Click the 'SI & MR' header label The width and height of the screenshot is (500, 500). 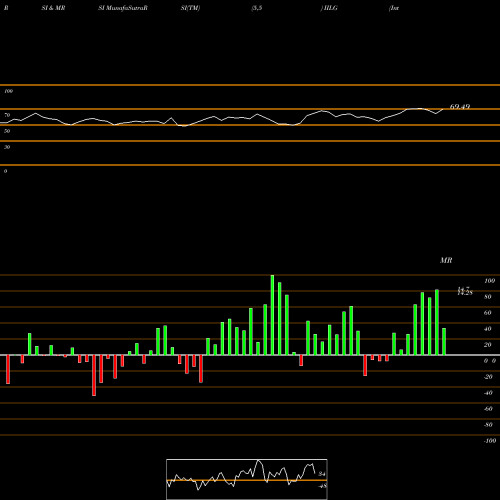[53, 8]
